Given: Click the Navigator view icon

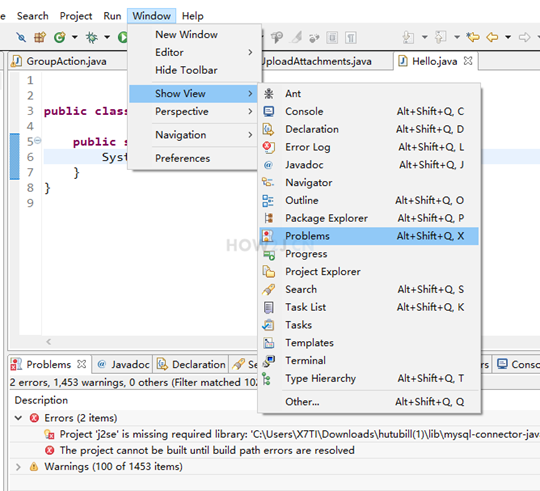Looking at the screenshot, I should (x=268, y=182).
